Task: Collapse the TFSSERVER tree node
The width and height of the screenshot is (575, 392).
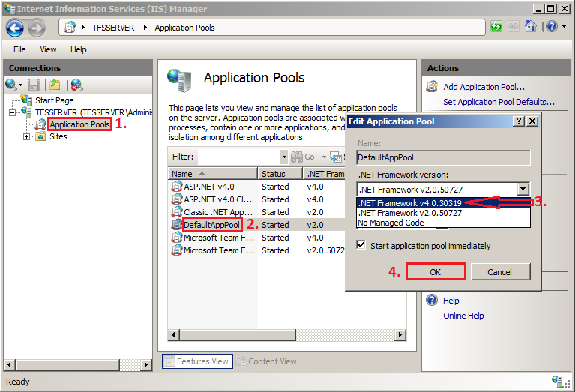Action: pos(13,112)
